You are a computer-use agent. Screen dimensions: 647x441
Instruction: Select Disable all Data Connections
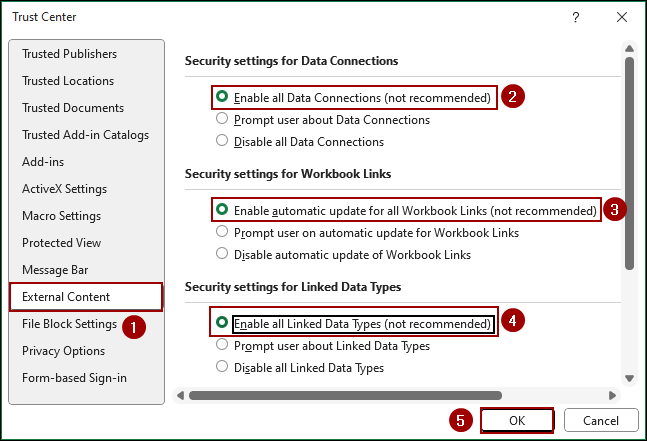[222, 142]
